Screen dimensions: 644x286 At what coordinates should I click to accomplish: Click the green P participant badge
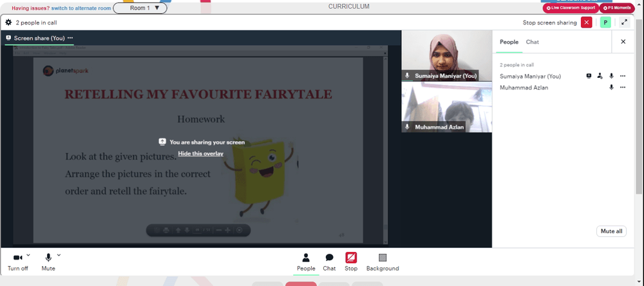click(605, 23)
